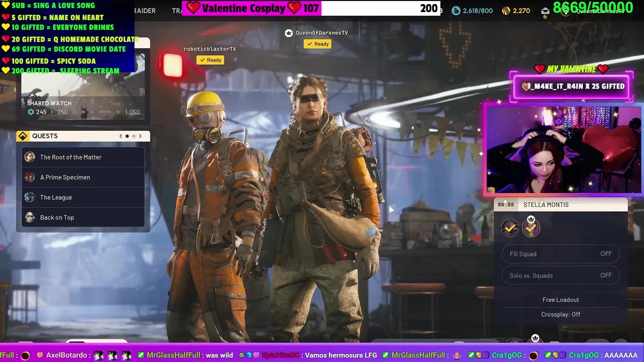This screenshot has width=644, height=362.
Task: Click the MY VALENTINE heading
Action: (x=571, y=69)
